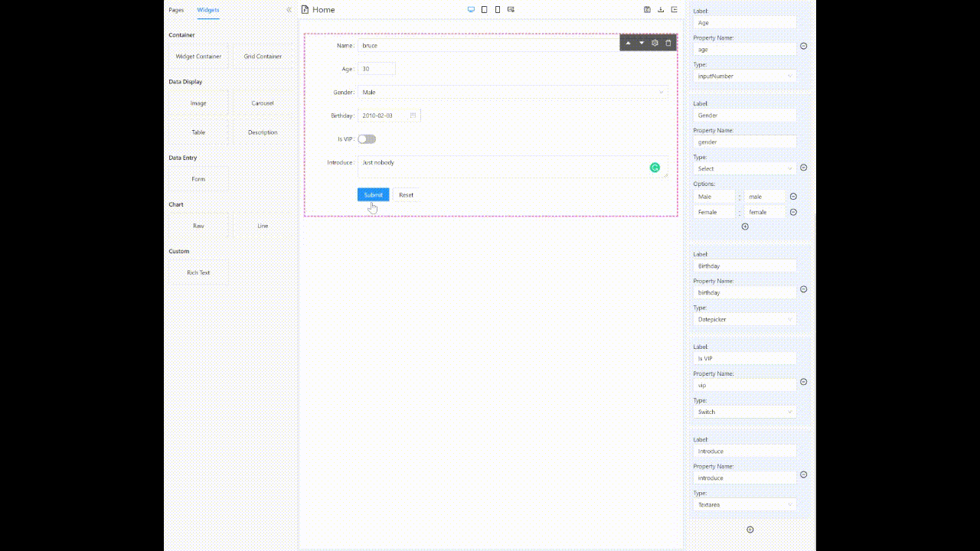Collapse the left sidebar panel
980x551 pixels.
[289, 10]
